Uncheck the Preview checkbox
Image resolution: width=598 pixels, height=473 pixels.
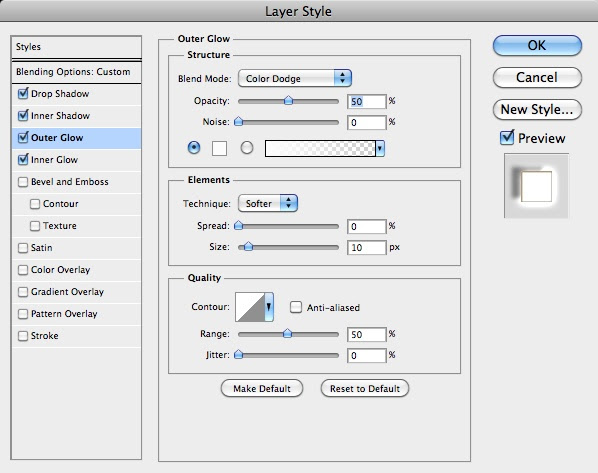coord(507,137)
